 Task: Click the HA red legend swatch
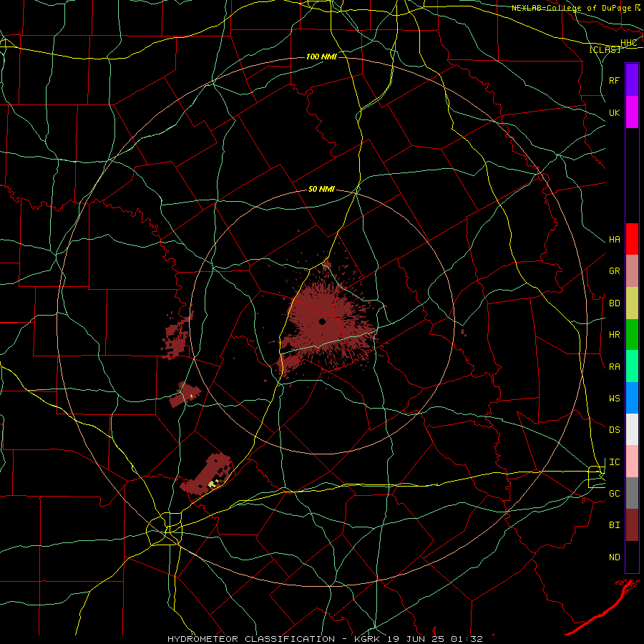pyautogui.click(x=632, y=239)
